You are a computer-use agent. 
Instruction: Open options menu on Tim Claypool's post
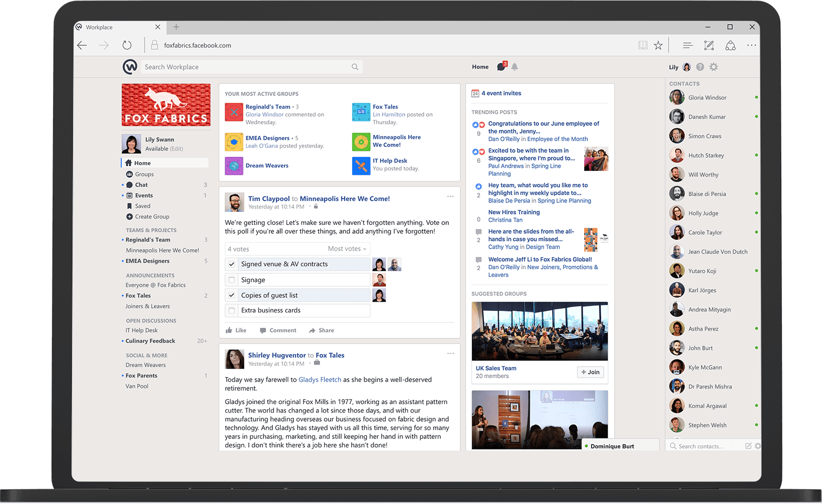(x=450, y=196)
